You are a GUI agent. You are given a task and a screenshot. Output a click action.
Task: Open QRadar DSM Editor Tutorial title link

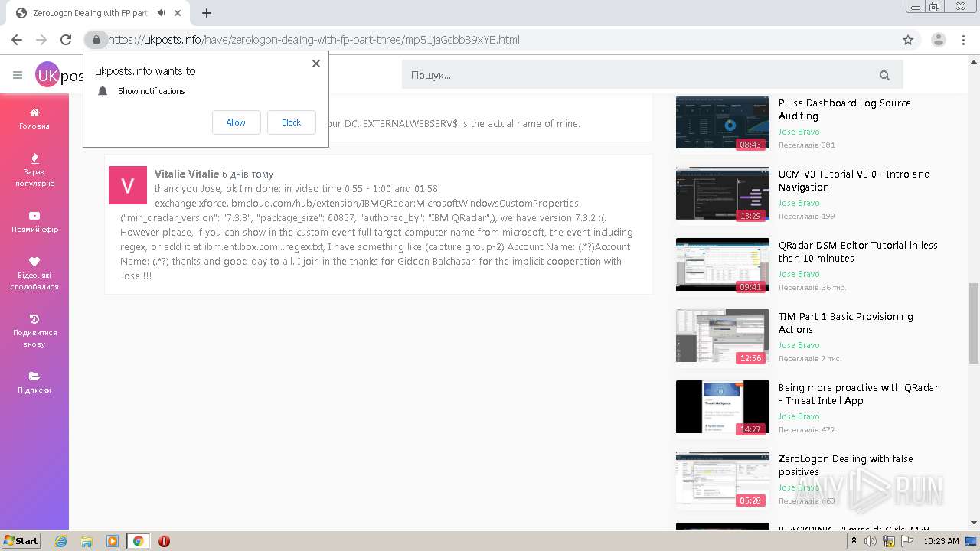click(858, 252)
